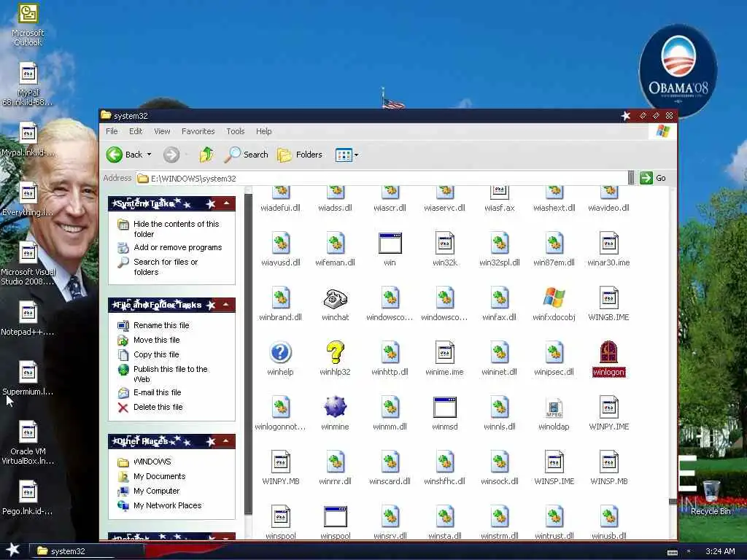This screenshot has height=560, width=747.
Task: Go to My Network Places link
Action: (167, 506)
